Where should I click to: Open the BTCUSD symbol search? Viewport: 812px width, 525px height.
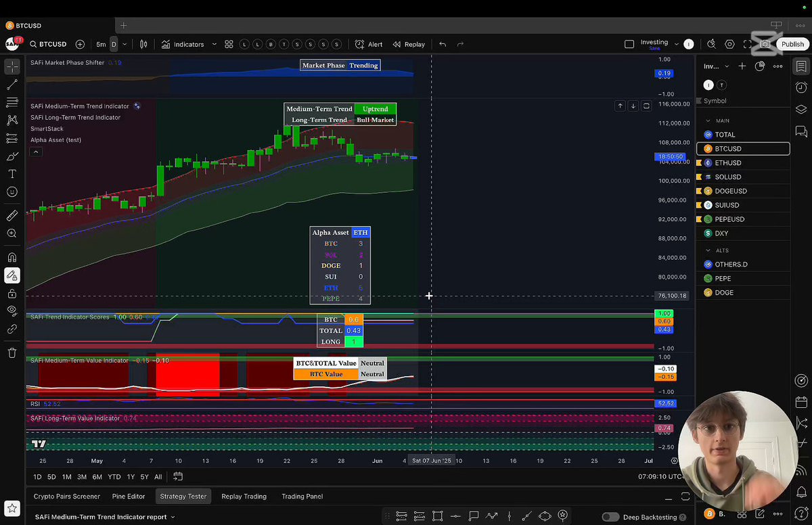tap(49, 44)
